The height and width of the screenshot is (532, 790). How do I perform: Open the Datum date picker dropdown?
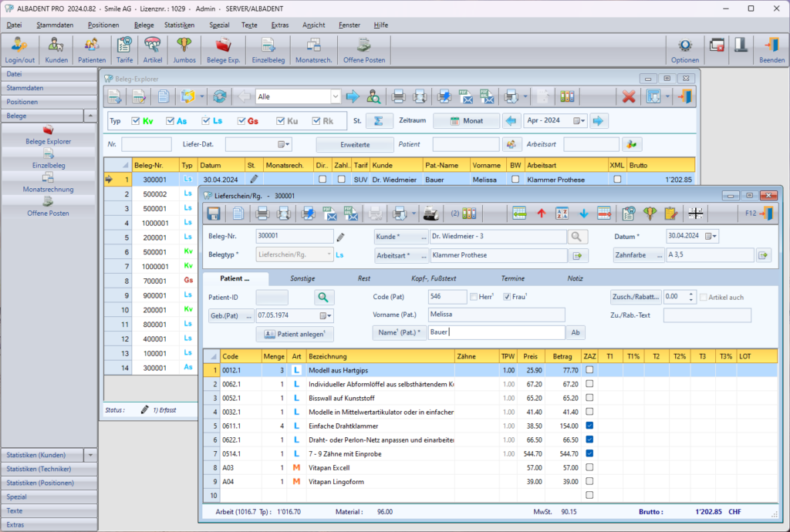point(712,236)
